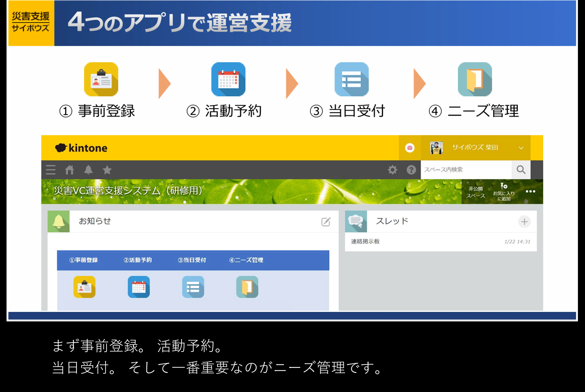The width and height of the screenshot is (585, 392).
Task: Edit the お知らせ panel with pencil icon
Action: [x=326, y=222]
